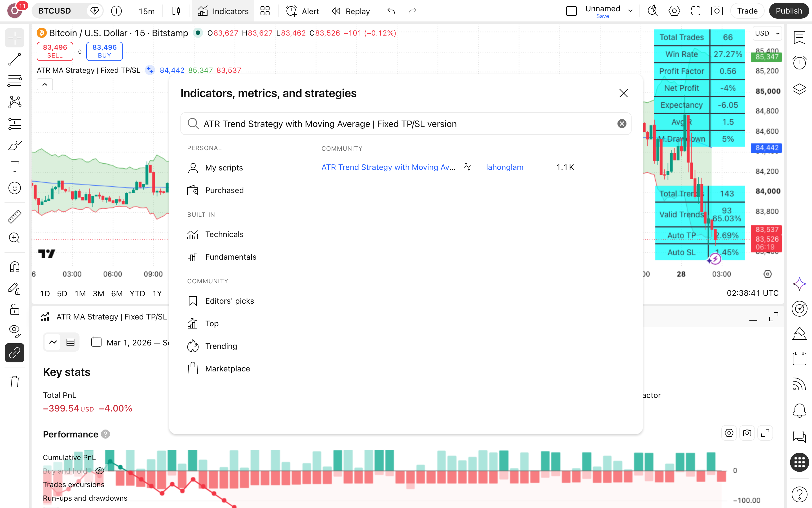The width and height of the screenshot is (812, 508).
Task: Show the hidden Buy and hold series
Action: (100, 471)
